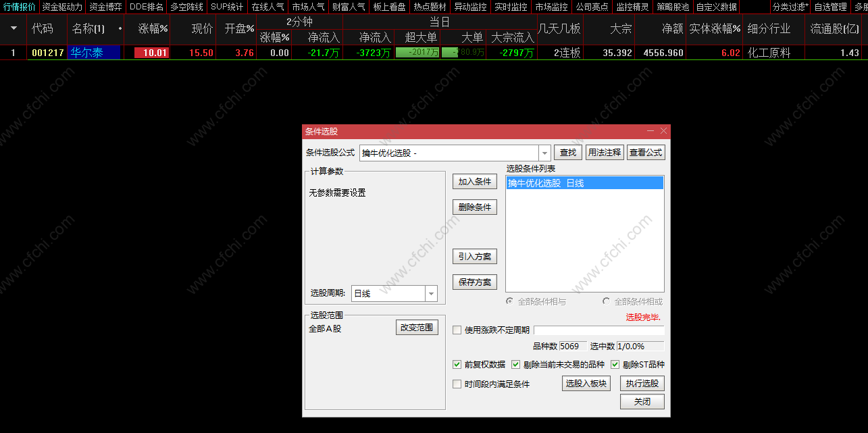Image resolution: width=868 pixels, height=433 pixels.
Task: Open the 财富人气 tab
Action: coord(349,7)
